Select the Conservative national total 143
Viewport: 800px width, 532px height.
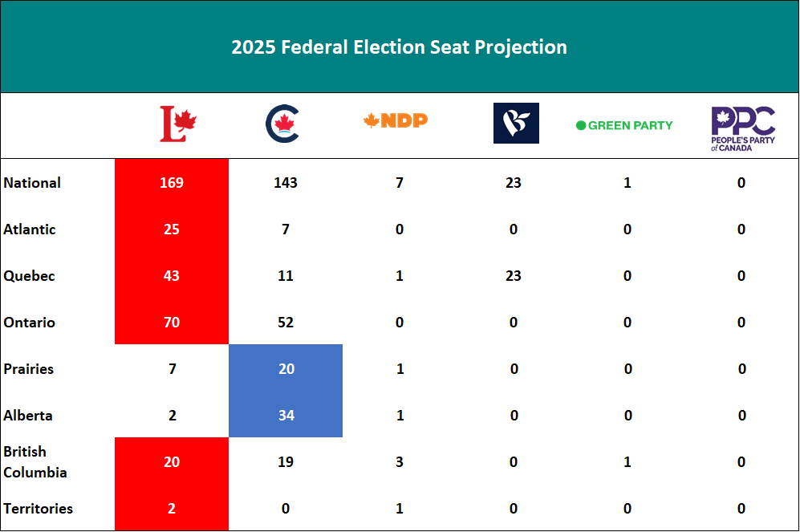286,183
